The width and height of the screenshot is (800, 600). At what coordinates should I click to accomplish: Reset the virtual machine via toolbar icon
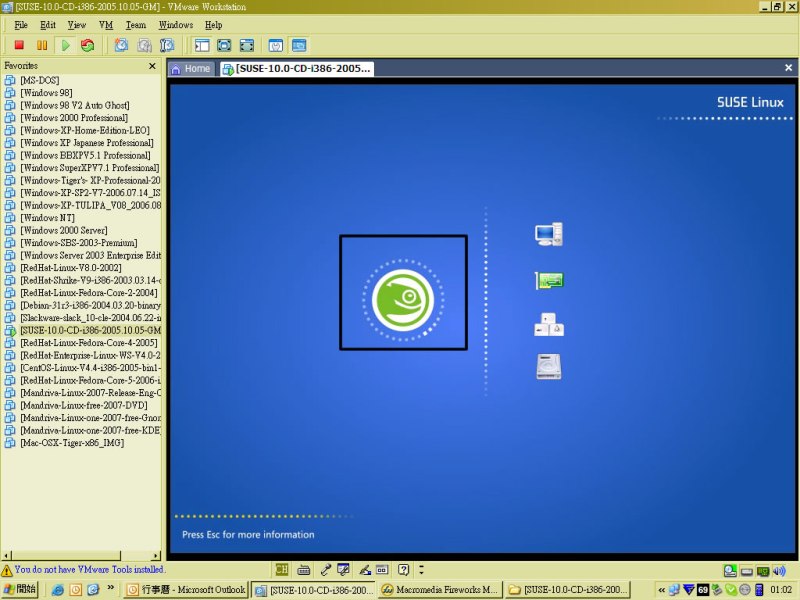coord(88,45)
